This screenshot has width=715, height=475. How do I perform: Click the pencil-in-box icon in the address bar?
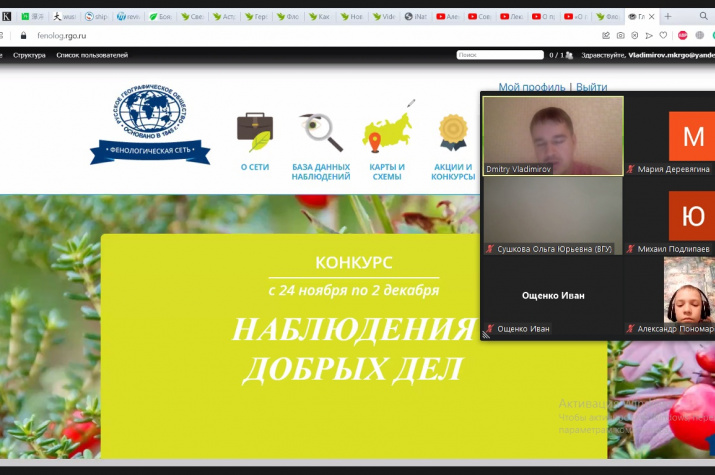(606, 36)
